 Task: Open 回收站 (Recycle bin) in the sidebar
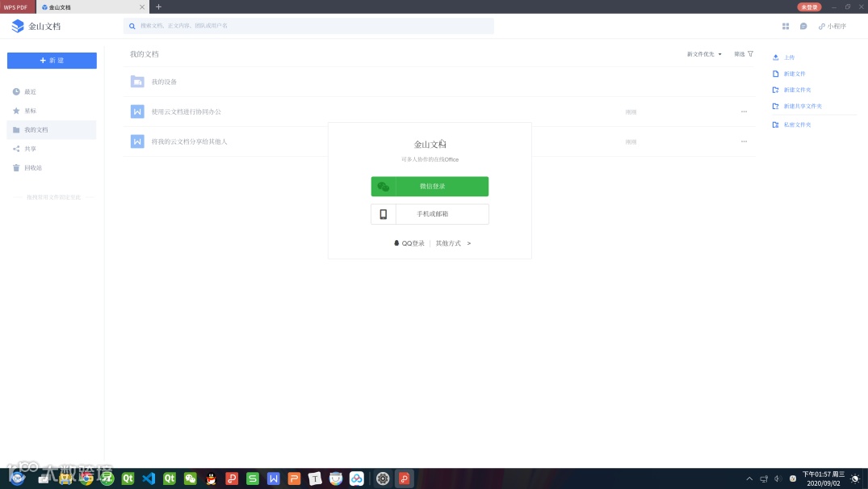pyautogui.click(x=52, y=167)
